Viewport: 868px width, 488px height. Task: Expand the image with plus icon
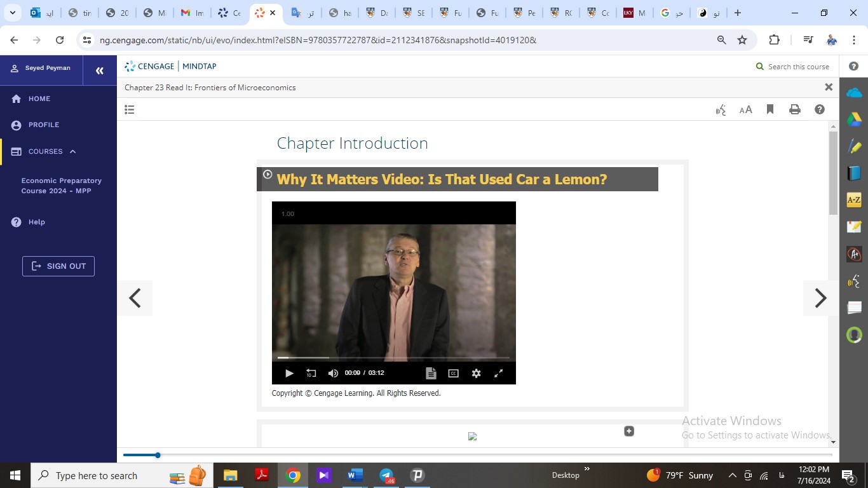[x=629, y=431]
